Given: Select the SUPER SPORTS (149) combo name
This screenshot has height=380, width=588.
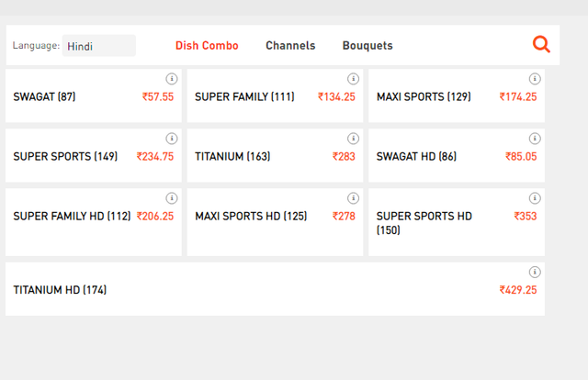Looking at the screenshot, I should pyautogui.click(x=65, y=156).
